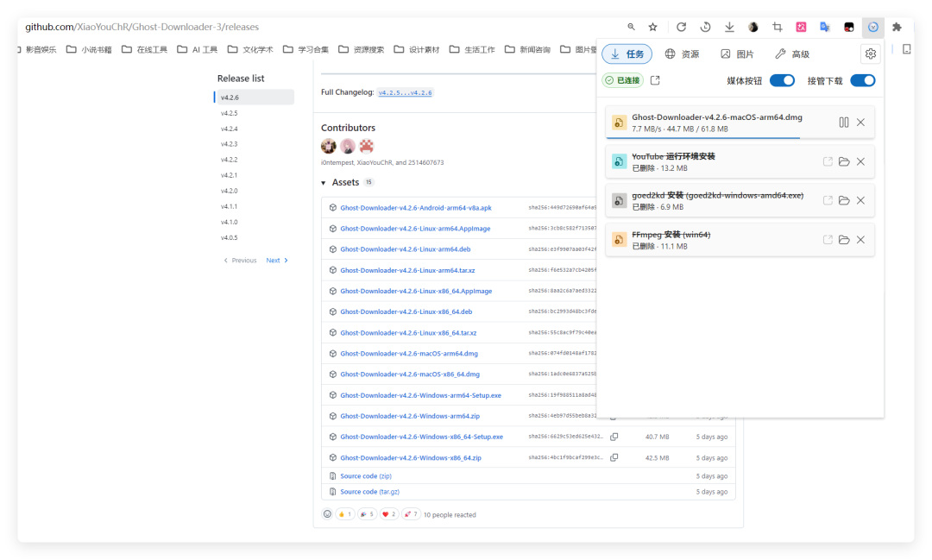Click the crop screenshot icon in the toolbar

point(778,27)
